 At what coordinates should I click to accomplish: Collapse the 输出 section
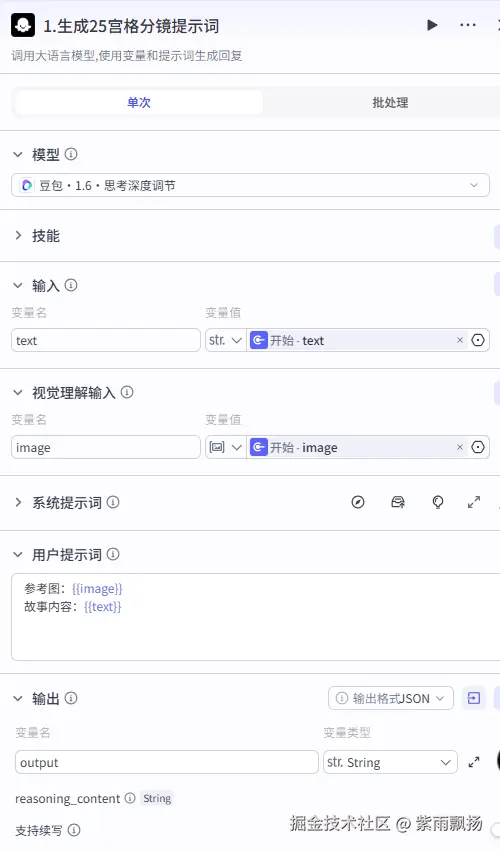pos(18,698)
